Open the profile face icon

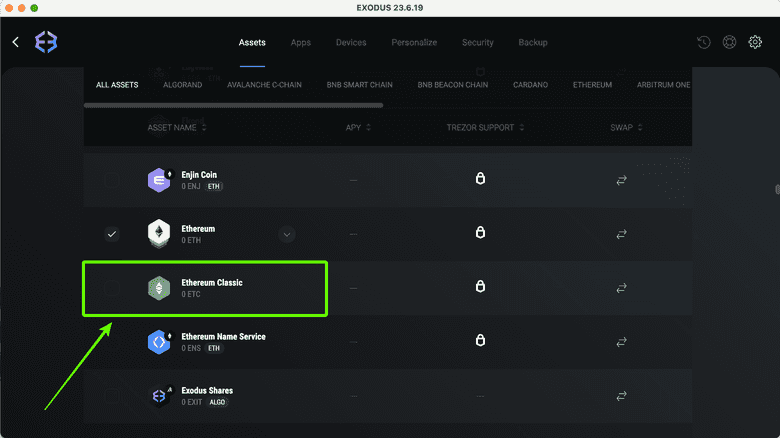click(x=729, y=43)
